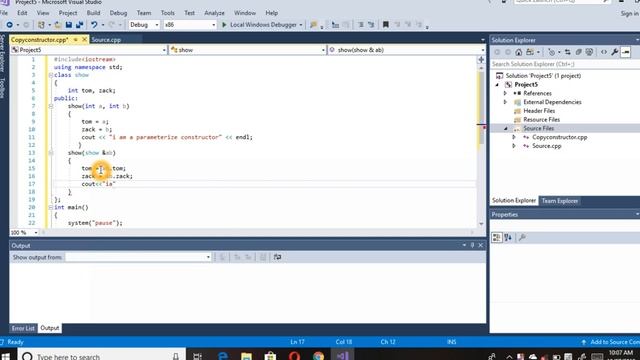This screenshot has width=640, height=360.
Task: Click the New Project toolbar icon
Action: click(x=41, y=25)
